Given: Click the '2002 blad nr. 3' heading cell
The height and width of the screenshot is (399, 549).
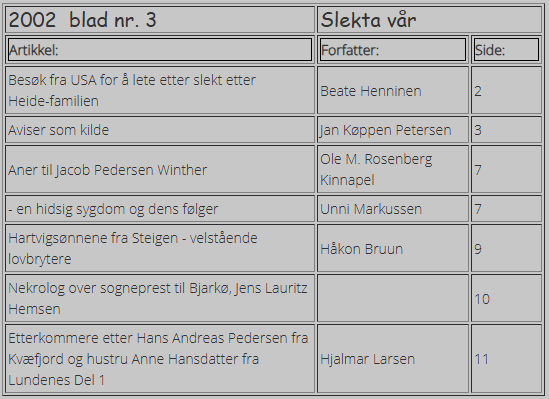Looking at the screenshot, I should [160, 20].
